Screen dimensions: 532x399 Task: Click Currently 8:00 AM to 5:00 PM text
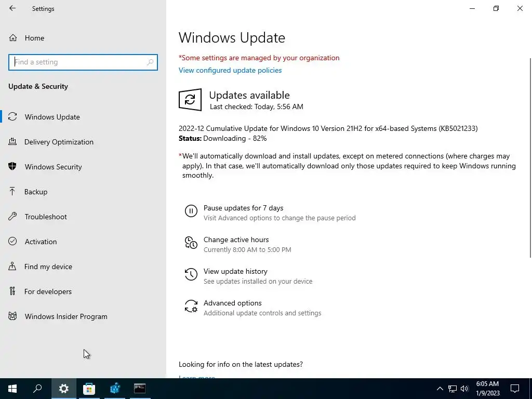click(247, 250)
